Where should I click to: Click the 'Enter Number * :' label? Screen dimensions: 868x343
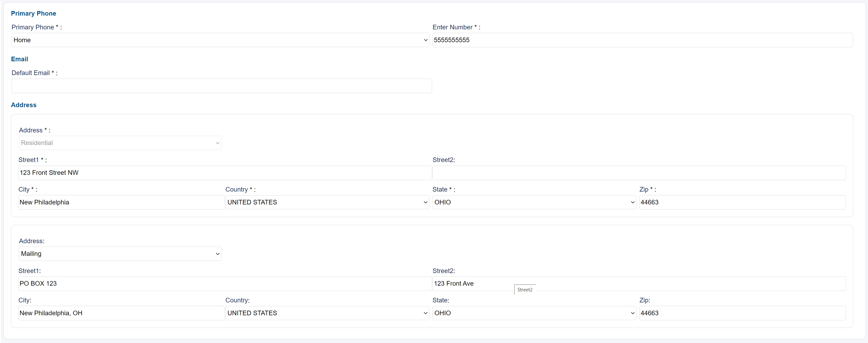pyautogui.click(x=457, y=27)
